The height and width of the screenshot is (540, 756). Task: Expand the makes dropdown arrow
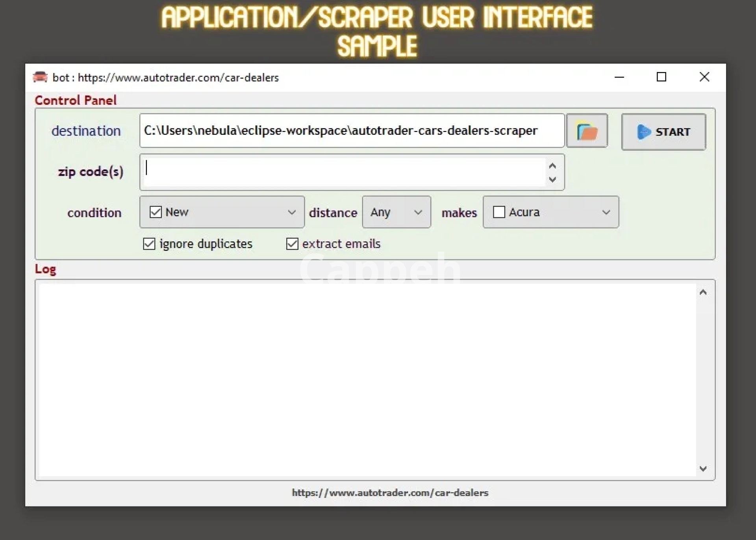606,212
